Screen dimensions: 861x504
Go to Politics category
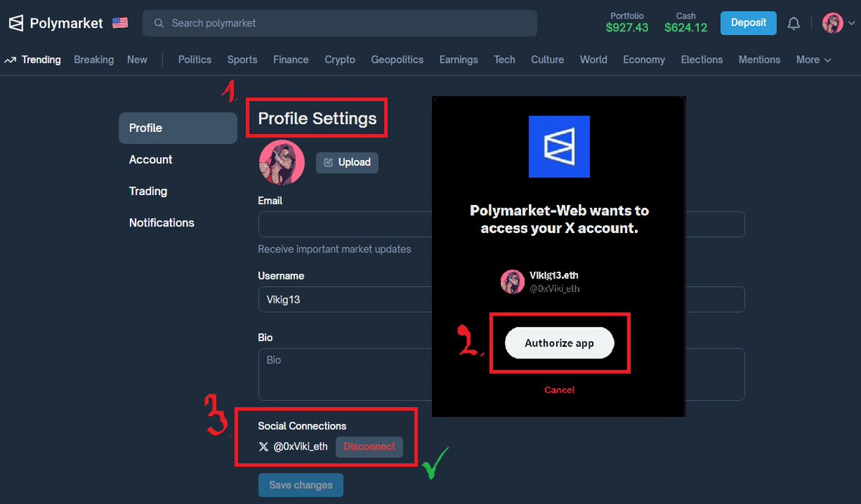tap(195, 60)
